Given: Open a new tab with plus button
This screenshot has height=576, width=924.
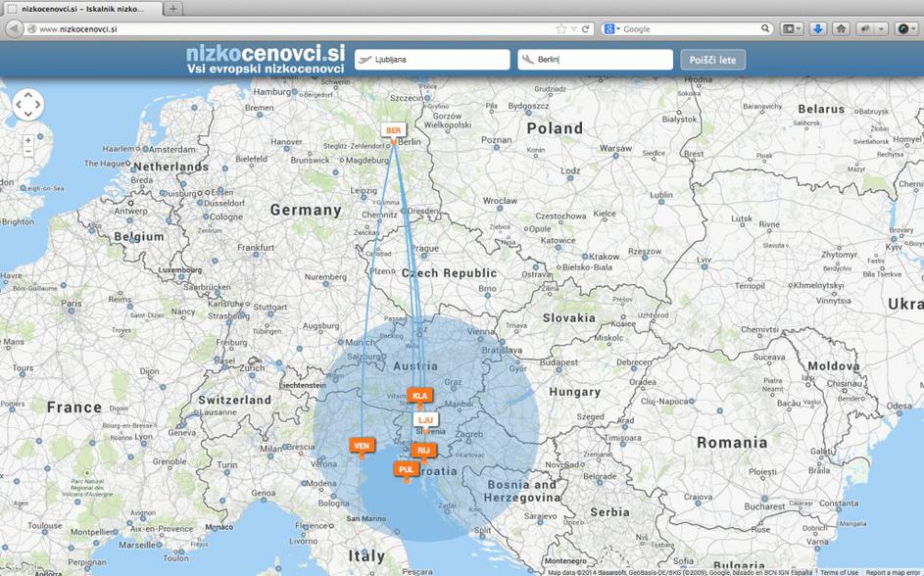Looking at the screenshot, I should pos(172,9).
